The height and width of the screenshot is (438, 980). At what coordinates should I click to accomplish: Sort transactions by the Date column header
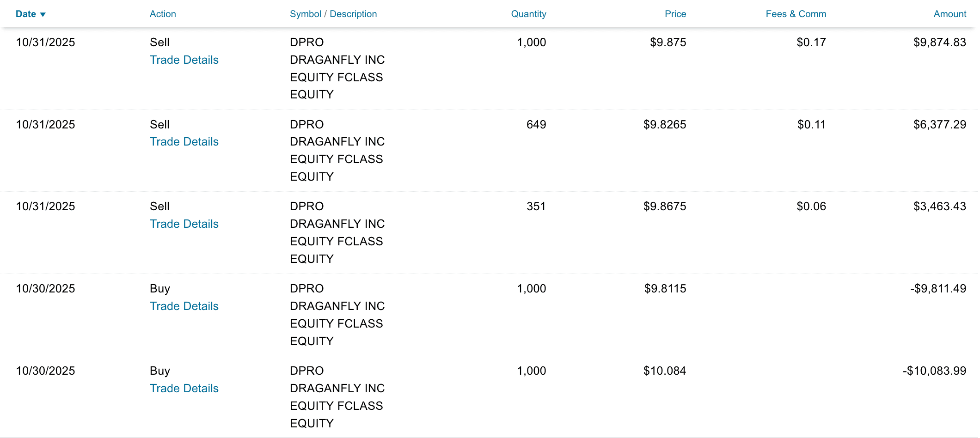pos(26,14)
